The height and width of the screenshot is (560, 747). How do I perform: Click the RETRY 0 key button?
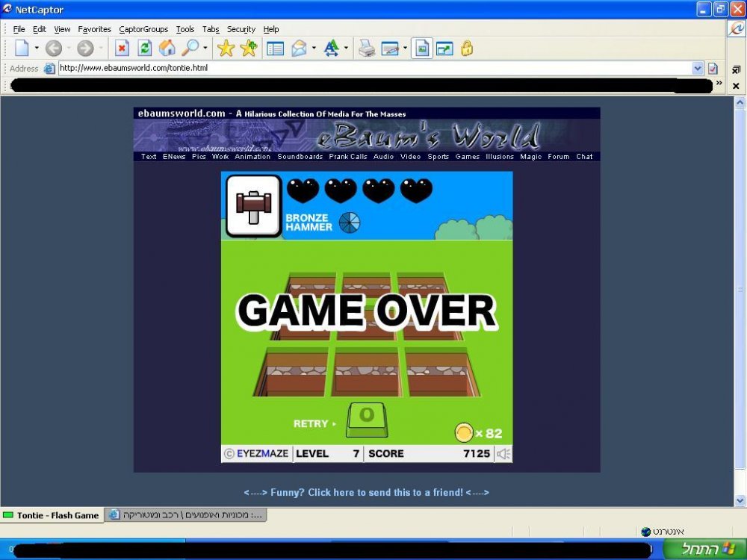[366, 420]
